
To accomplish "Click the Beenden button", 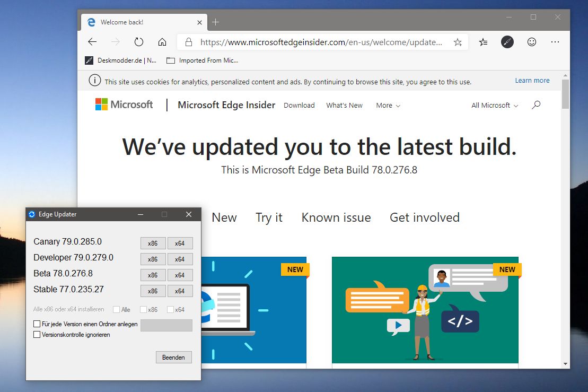I will click(x=173, y=357).
